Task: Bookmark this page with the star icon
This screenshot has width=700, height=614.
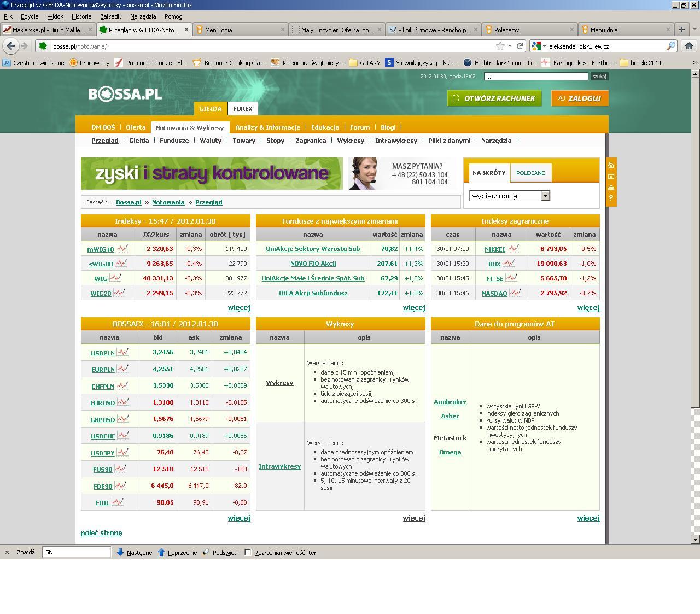Action: click(x=500, y=46)
